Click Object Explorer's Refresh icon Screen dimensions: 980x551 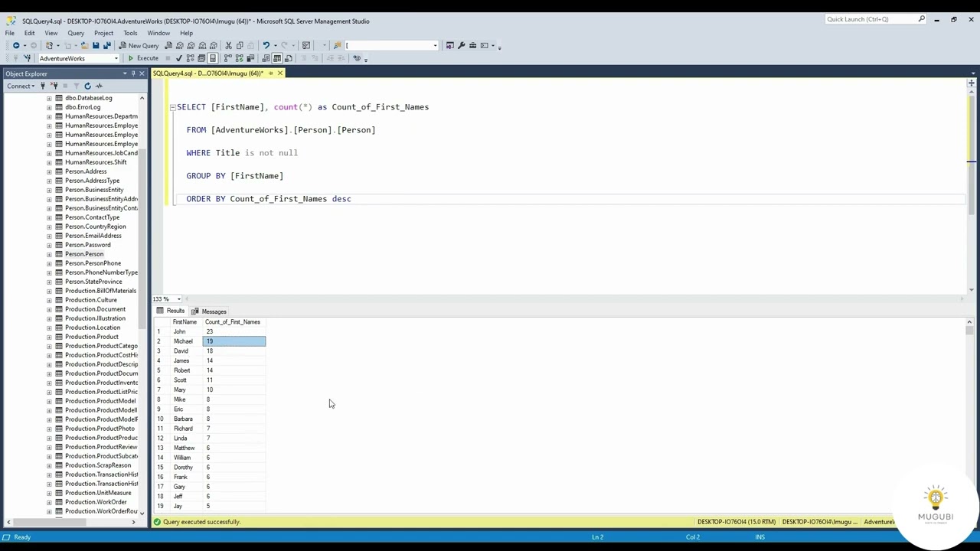[87, 86]
